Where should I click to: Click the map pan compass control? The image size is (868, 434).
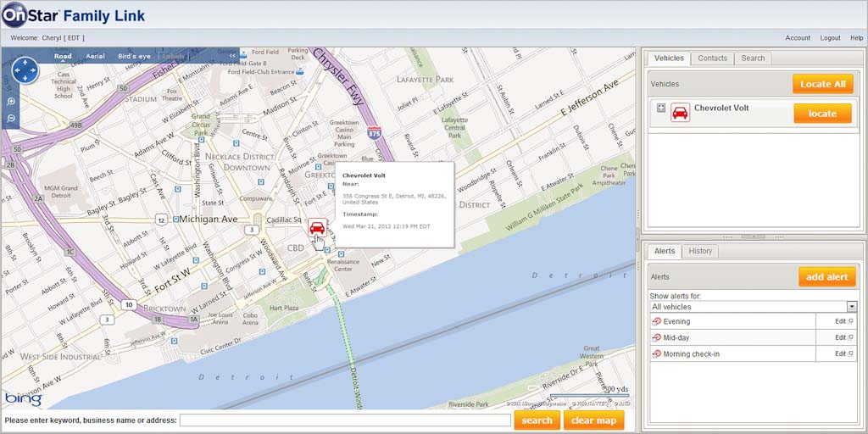click(25, 71)
